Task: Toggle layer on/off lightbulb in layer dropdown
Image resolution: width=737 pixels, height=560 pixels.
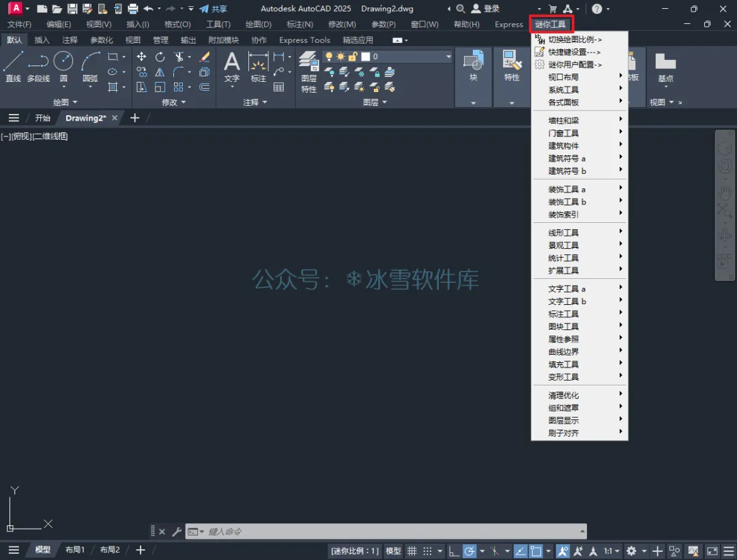Action: pyautogui.click(x=329, y=57)
